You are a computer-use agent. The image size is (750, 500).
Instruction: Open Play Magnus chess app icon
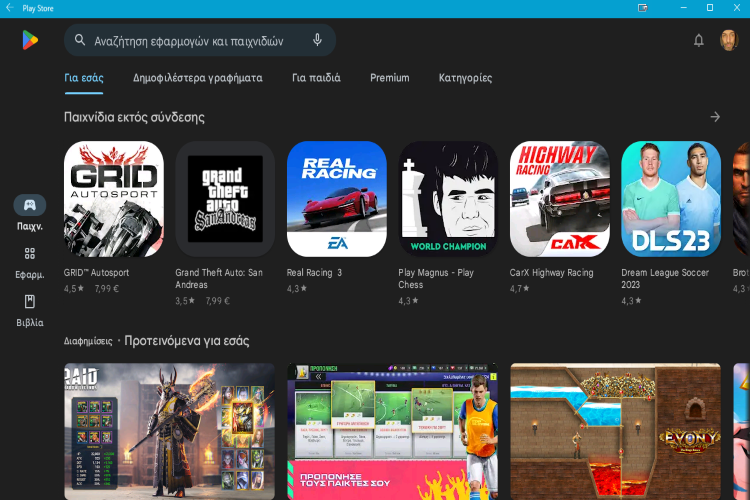pyautogui.click(x=448, y=199)
